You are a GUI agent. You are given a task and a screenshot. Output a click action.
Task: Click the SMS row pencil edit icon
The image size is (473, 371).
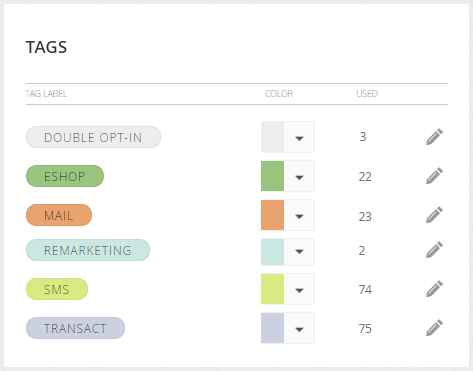tap(434, 289)
